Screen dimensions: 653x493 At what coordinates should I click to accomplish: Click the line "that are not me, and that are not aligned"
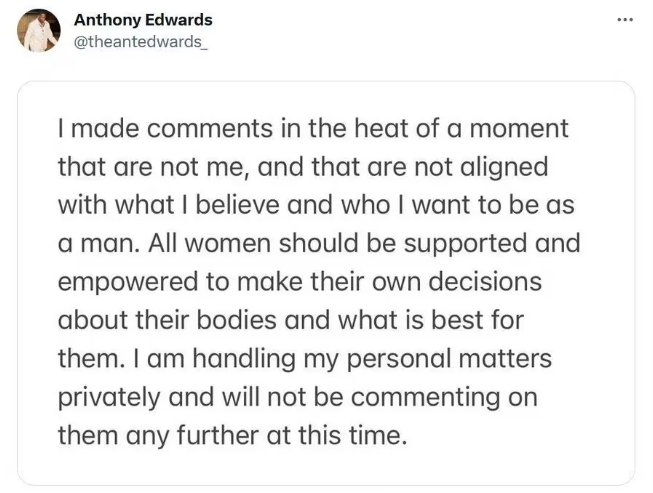[304, 165]
